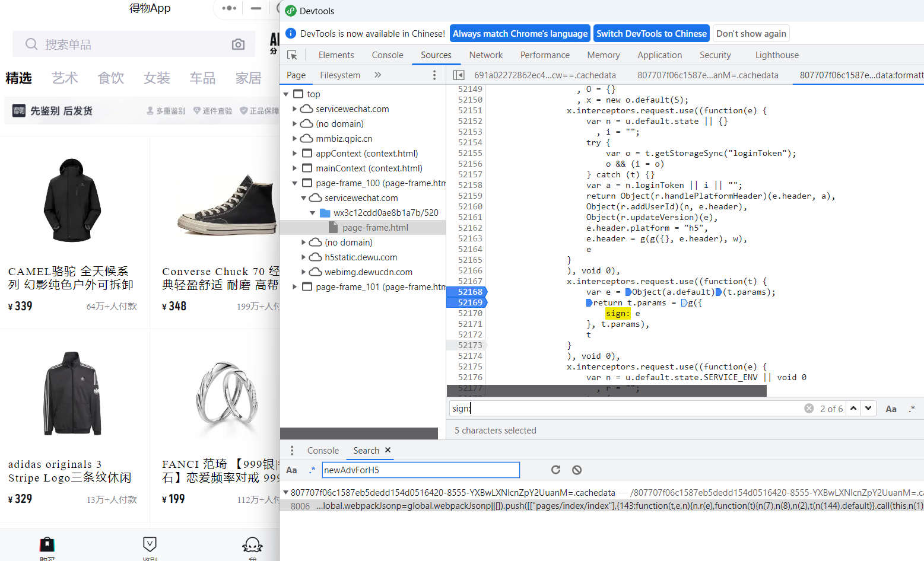Expand h5static.dewu.com node
Image resolution: width=924 pixels, height=561 pixels.
coord(303,257)
